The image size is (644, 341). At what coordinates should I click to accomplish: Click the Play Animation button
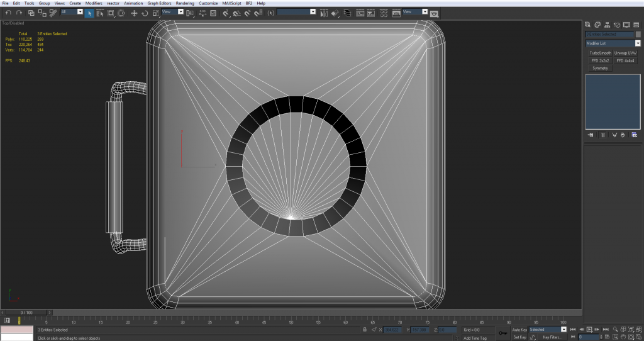click(589, 329)
